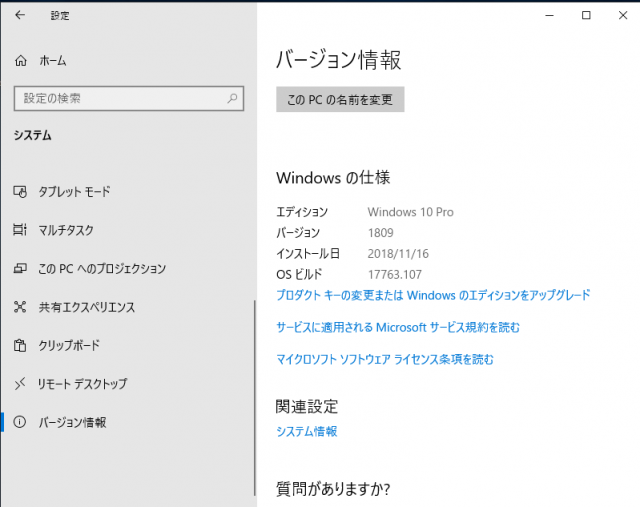Screen dimensions: 640x507
Task: Open the プロダクト キーの変更 upgrade link
Action: tap(432, 295)
